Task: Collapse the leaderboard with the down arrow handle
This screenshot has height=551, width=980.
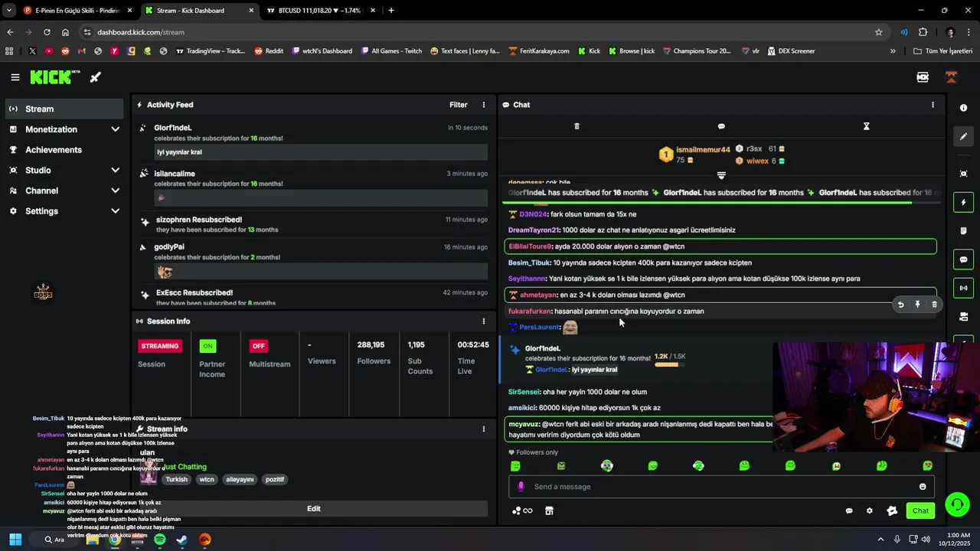Action: [721, 176]
